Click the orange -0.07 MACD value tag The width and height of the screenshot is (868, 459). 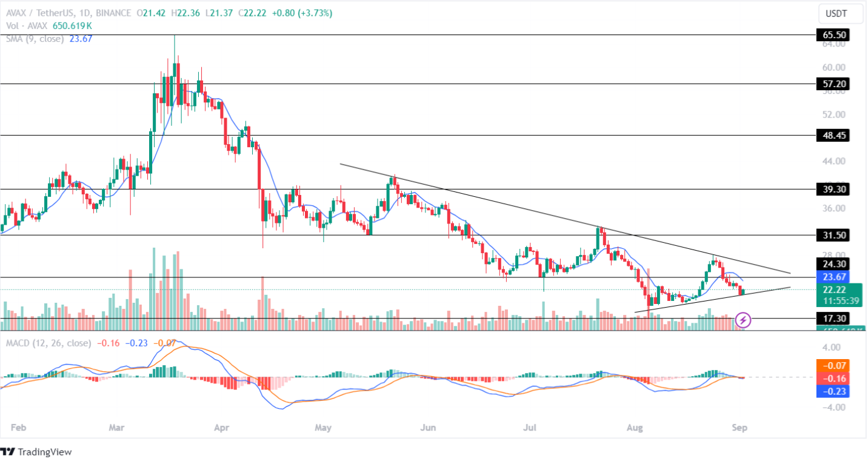[832, 366]
